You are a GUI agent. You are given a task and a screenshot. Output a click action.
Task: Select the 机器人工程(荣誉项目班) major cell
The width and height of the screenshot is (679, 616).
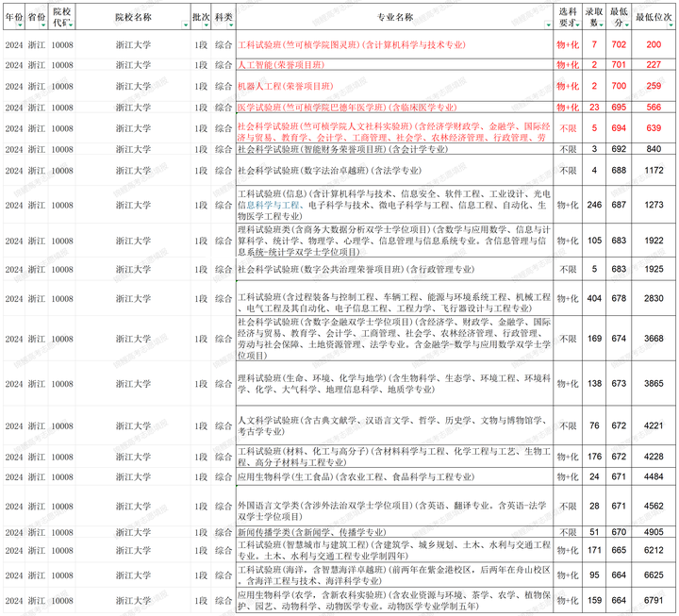[x=394, y=86]
